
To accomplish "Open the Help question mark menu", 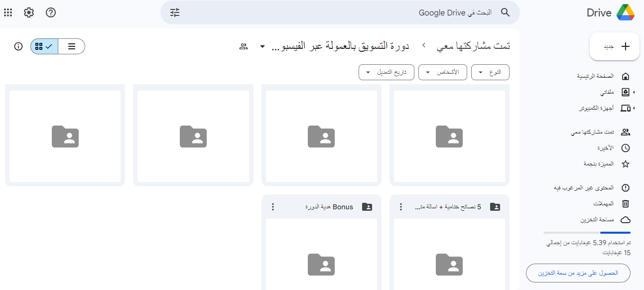I will (51, 12).
